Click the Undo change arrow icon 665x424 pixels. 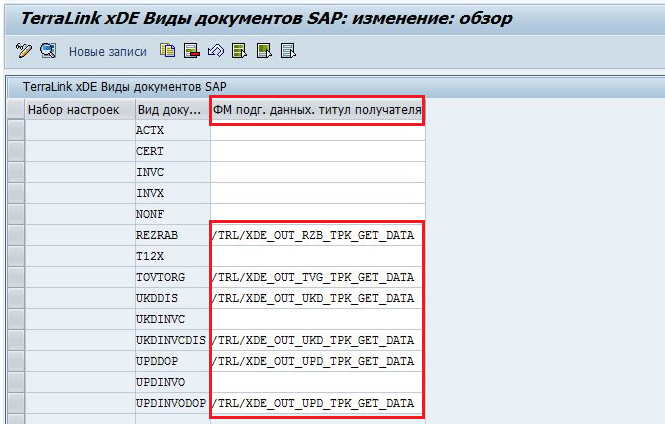click(x=215, y=51)
